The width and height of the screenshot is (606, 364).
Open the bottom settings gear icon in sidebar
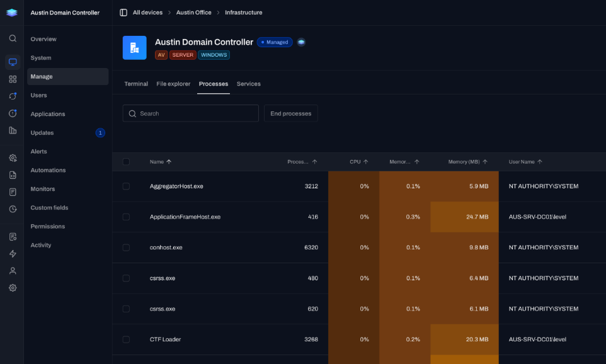coord(13,288)
